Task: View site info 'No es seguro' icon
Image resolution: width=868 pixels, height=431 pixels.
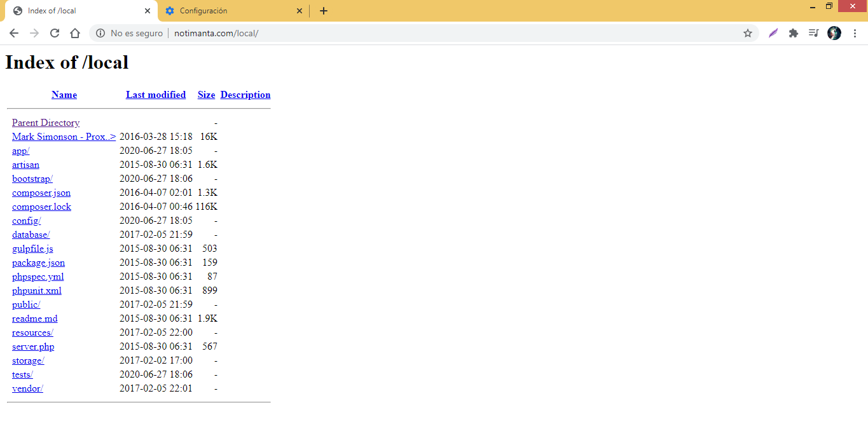Action: (x=100, y=33)
